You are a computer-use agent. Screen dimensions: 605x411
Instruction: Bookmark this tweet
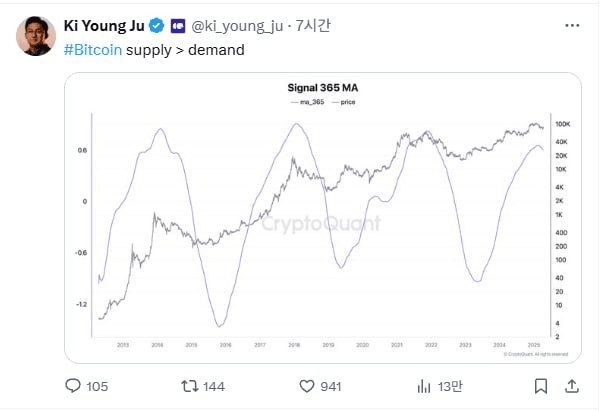point(540,385)
